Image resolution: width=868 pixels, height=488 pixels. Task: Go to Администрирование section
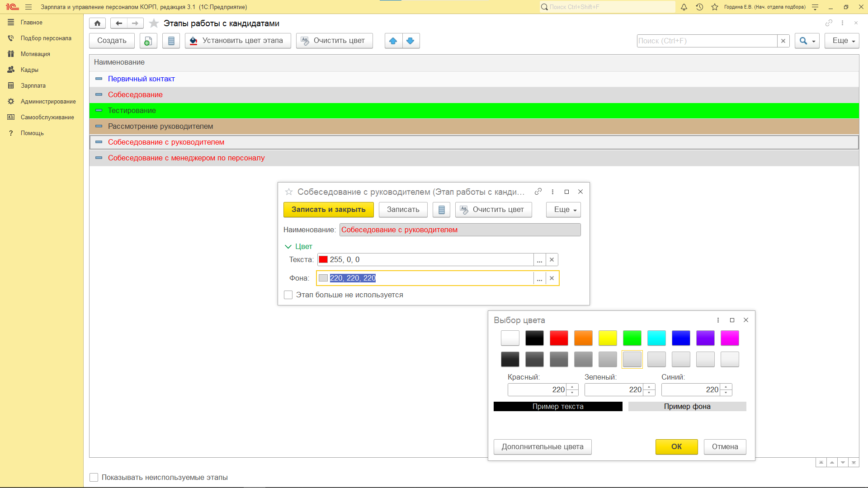pyautogui.click(x=48, y=102)
